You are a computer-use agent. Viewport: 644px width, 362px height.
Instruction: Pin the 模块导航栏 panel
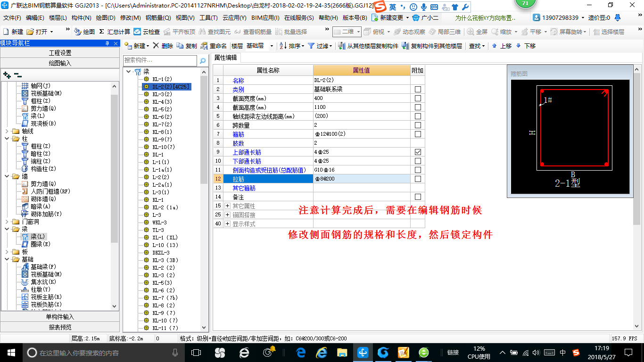pyautogui.click(x=107, y=43)
